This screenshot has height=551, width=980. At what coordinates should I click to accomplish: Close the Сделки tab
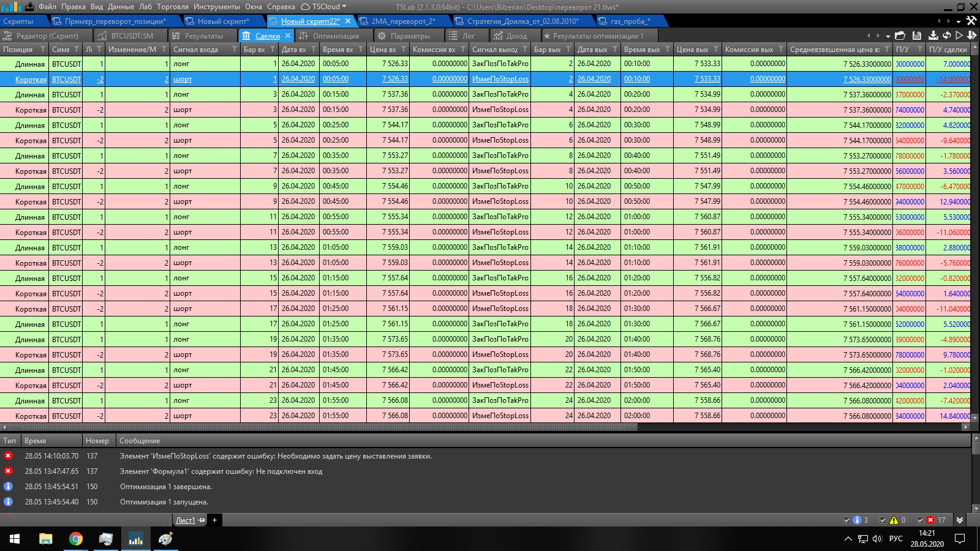click(x=288, y=36)
